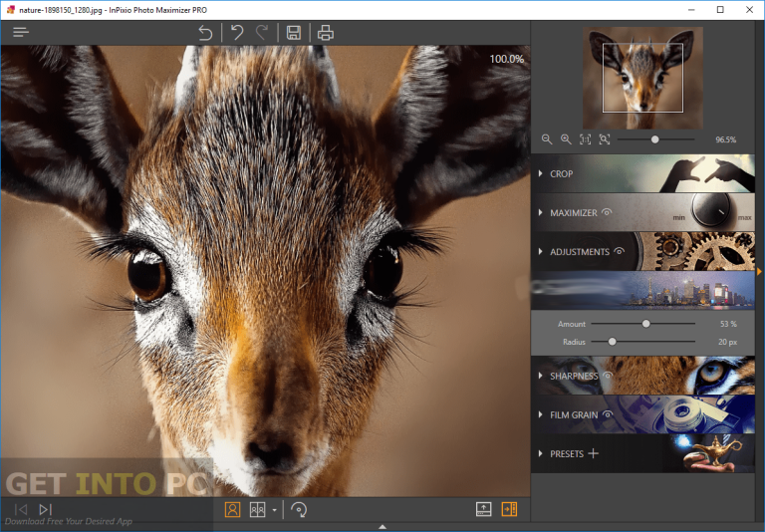765x532 pixels.
Task: Add a new preset with plus button
Action: (x=593, y=453)
